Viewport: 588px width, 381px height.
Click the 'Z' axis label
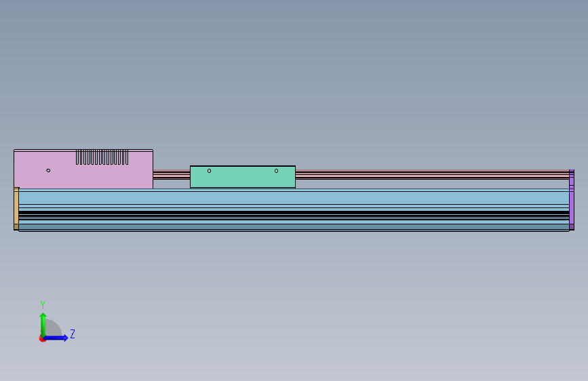pyautogui.click(x=73, y=334)
